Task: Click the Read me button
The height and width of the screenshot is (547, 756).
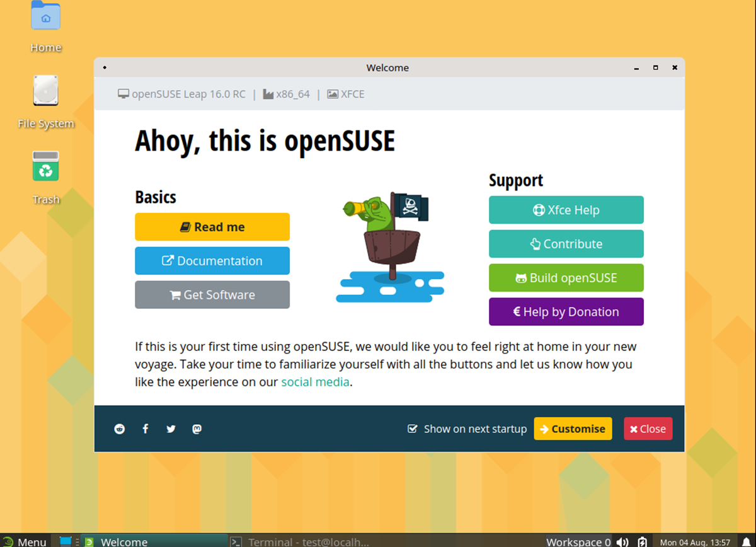Action: tap(212, 227)
